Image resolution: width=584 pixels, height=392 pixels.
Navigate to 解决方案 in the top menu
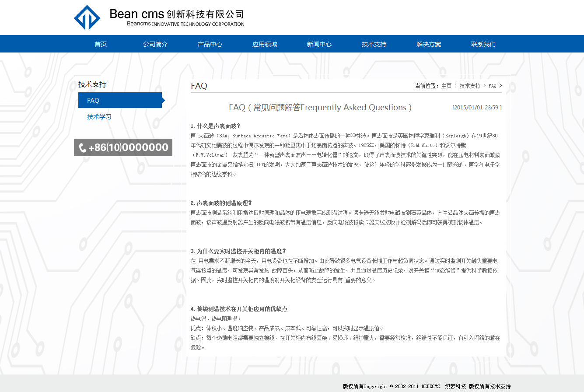pyautogui.click(x=429, y=44)
